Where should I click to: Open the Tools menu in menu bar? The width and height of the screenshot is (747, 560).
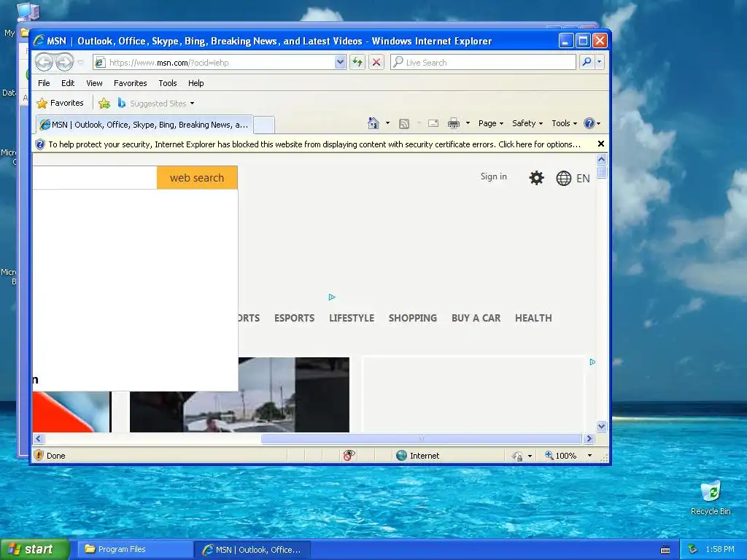click(168, 83)
